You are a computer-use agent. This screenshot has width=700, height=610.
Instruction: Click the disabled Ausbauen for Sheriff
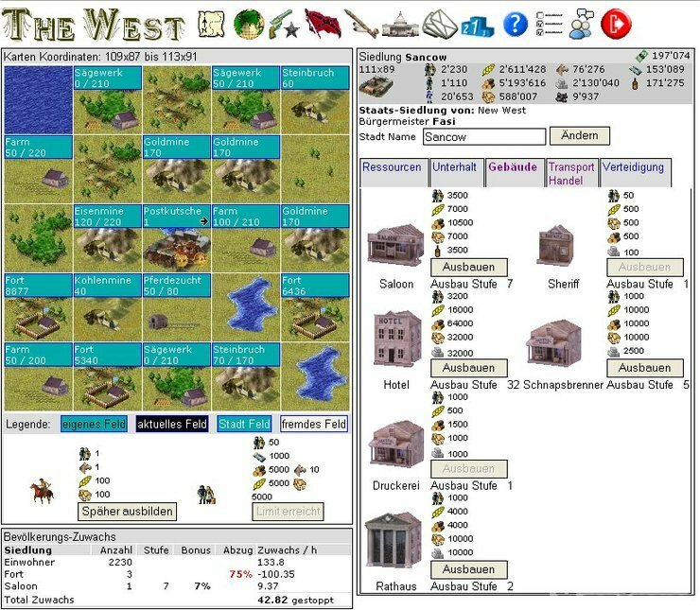(x=644, y=267)
